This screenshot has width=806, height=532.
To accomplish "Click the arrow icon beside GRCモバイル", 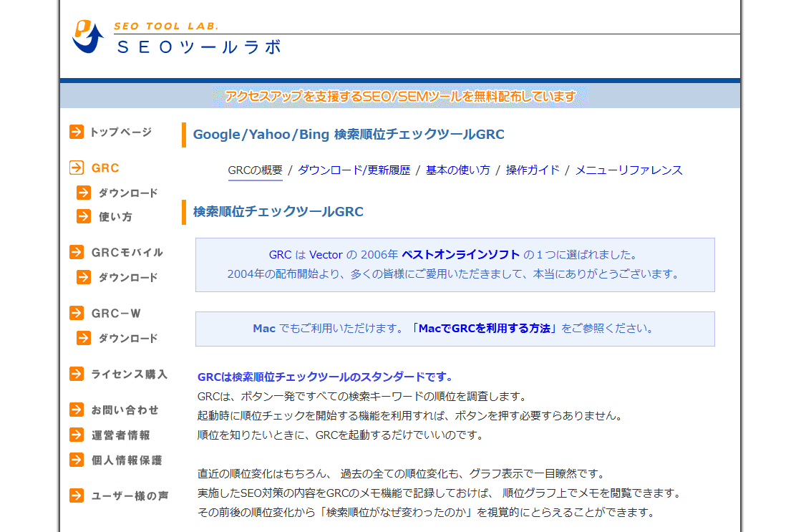I will pos(77,252).
